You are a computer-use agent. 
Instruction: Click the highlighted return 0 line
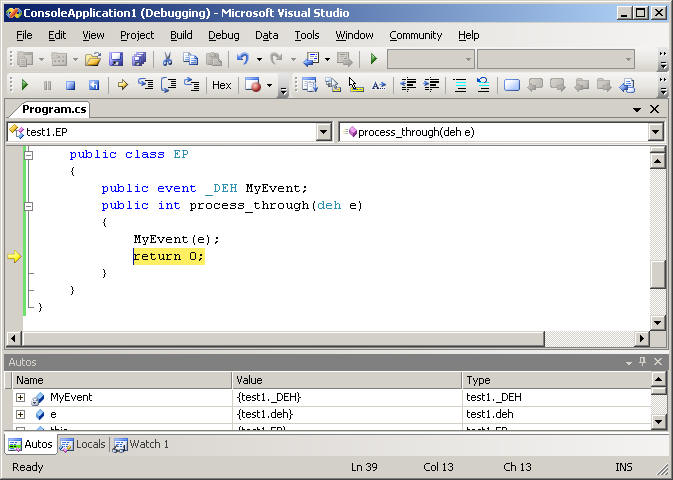169,256
